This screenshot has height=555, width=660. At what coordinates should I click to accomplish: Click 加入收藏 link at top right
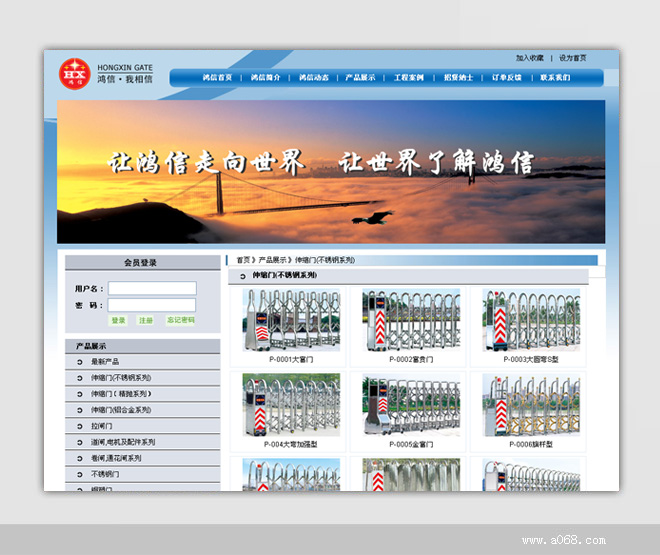tap(530, 58)
